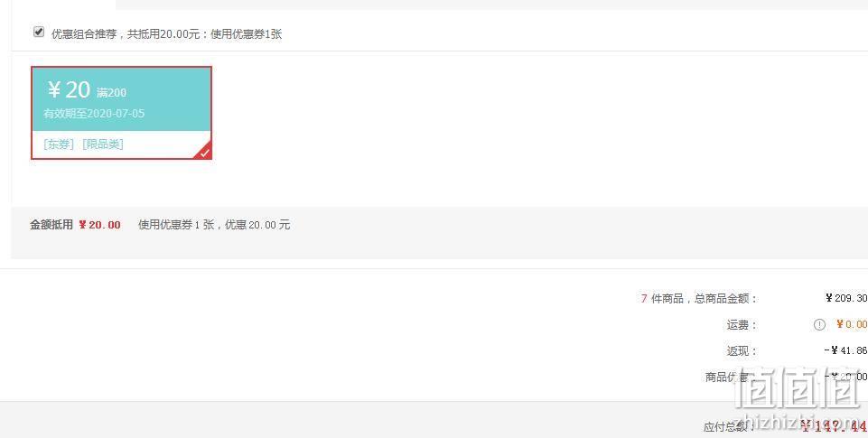The width and height of the screenshot is (868, 438).
Task: Click the 金额抵用 label
Action: (51, 225)
